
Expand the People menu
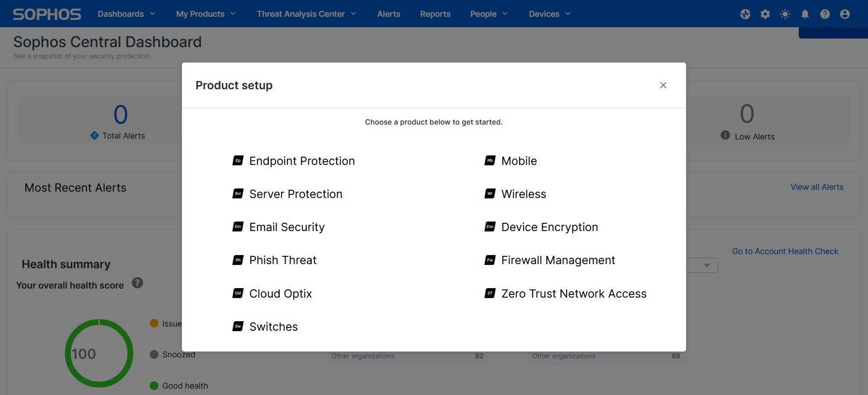(489, 14)
